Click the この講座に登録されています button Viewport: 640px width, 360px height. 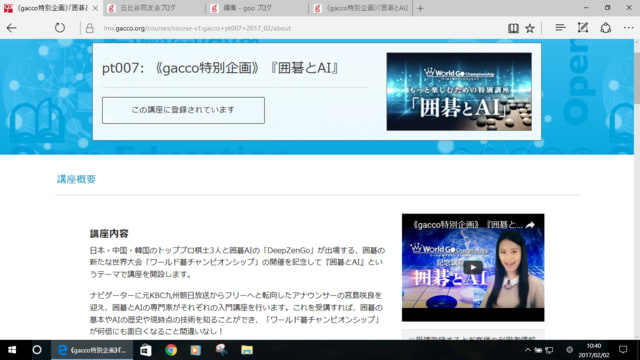pos(183,110)
